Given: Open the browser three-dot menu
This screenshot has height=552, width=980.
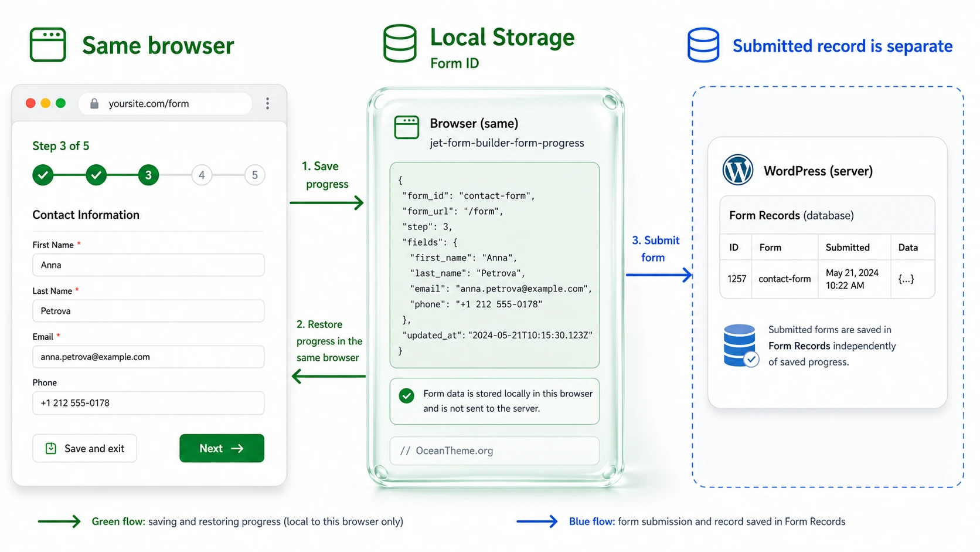Looking at the screenshot, I should [x=267, y=104].
